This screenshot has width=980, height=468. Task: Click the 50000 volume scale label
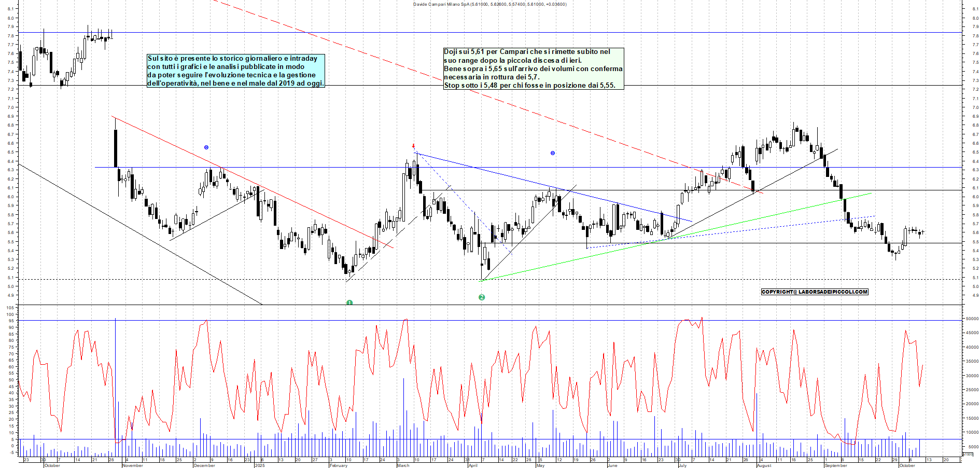point(971,319)
